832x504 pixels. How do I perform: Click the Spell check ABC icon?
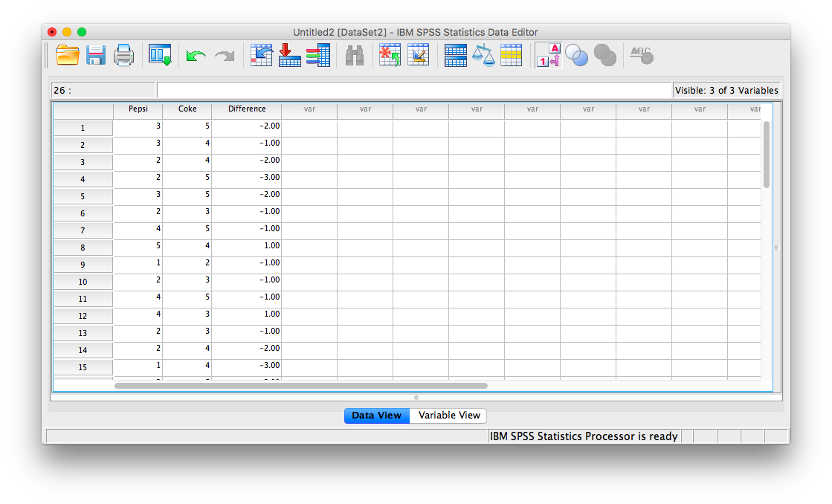pyautogui.click(x=641, y=56)
